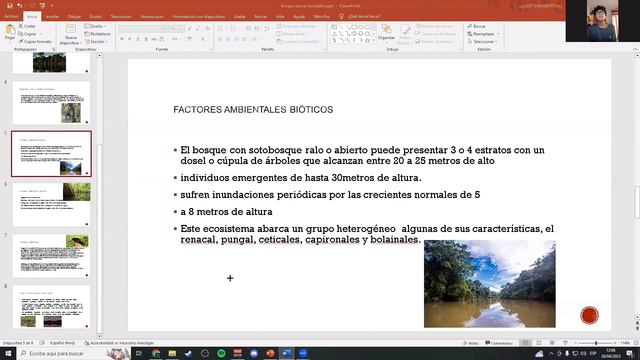
Task: Switch to reading view icon
Action: pos(552,343)
